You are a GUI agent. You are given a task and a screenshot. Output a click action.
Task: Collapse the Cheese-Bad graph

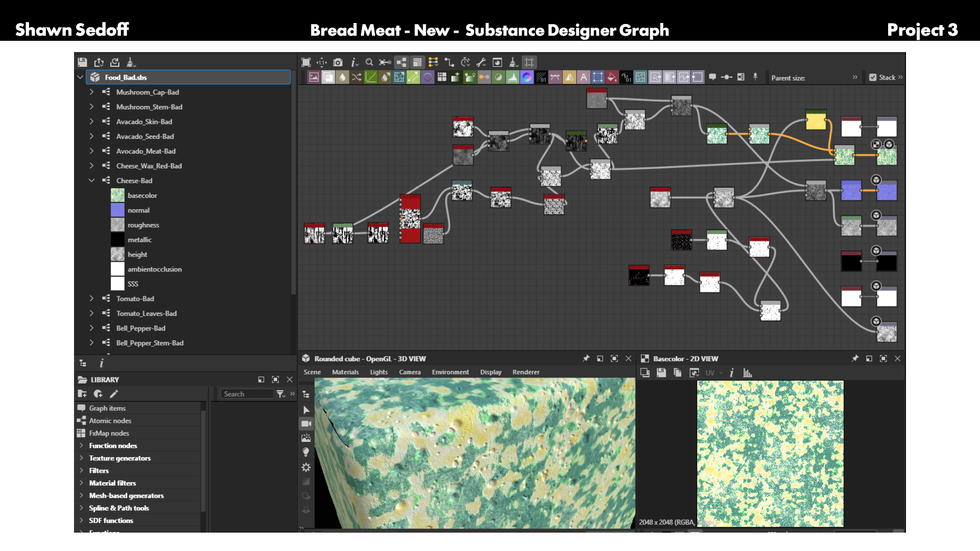click(x=91, y=181)
